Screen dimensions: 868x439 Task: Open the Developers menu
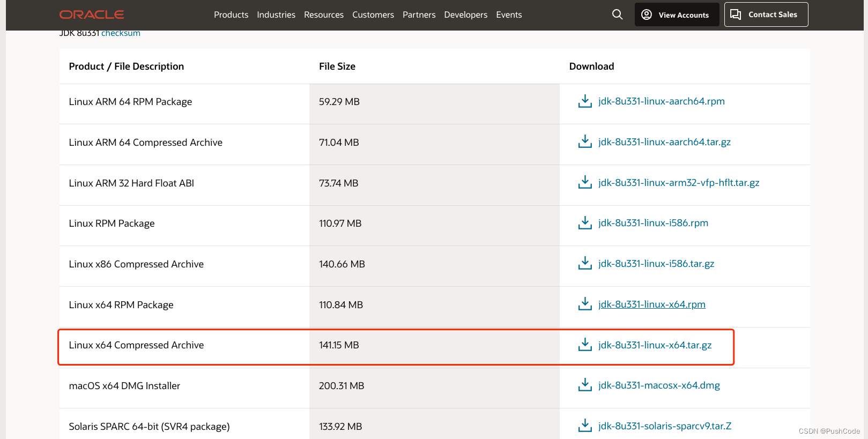click(x=466, y=14)
